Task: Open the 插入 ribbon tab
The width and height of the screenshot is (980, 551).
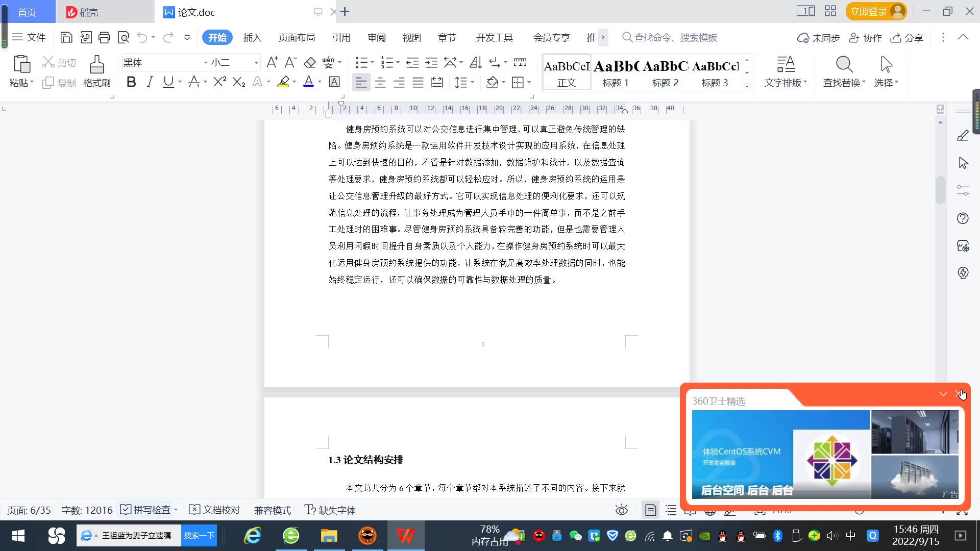Action: click(x=252, y=38)
